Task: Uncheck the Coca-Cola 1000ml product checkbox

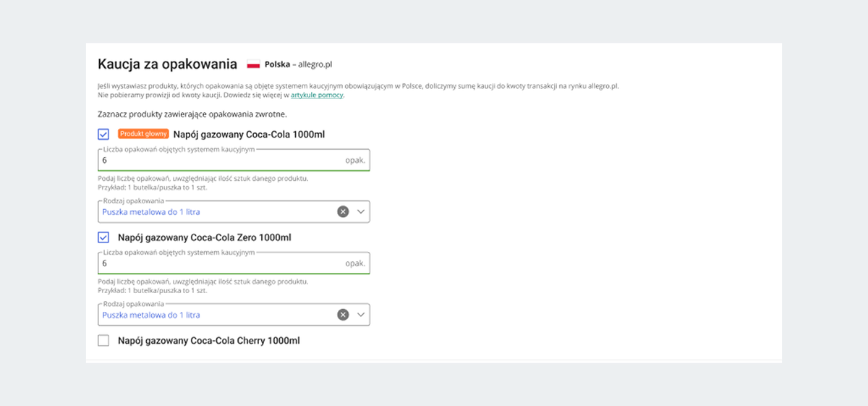Action: tap(103, 134)
